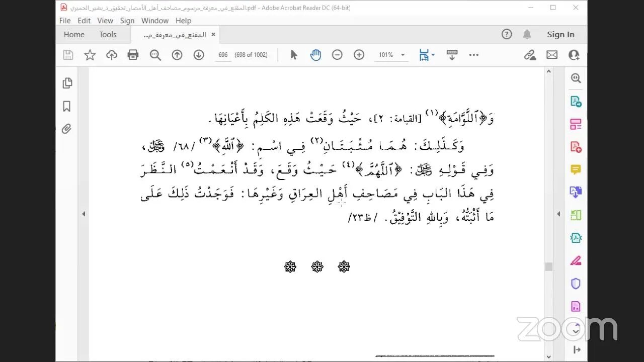This screenshot has width=644, height=362.
Task: Open the File menu
Action: point(65,21)
